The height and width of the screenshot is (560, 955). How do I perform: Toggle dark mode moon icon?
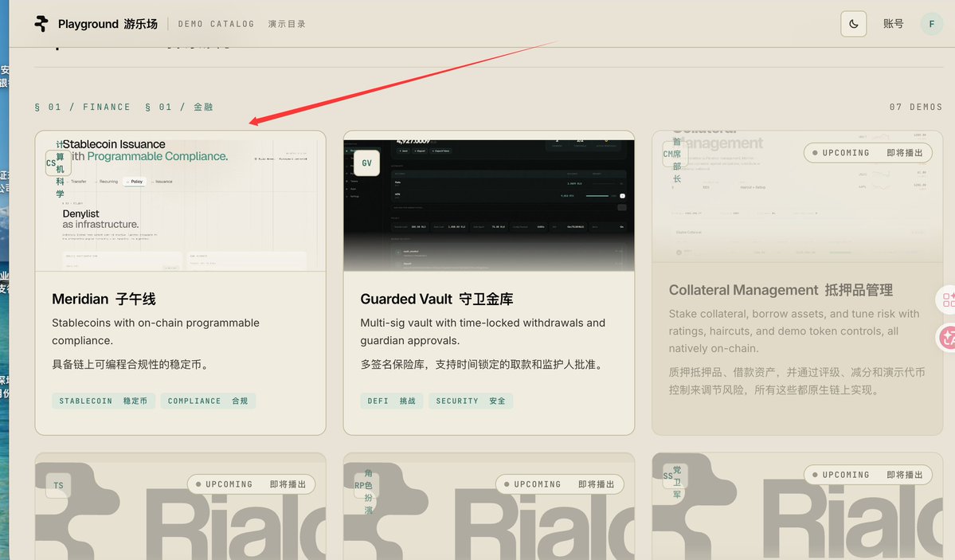coord(853,24)
